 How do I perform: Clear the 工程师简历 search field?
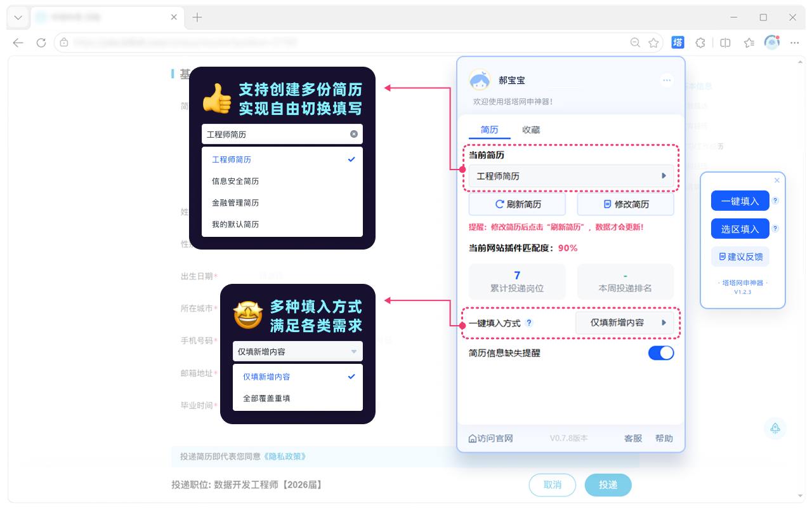354,134
